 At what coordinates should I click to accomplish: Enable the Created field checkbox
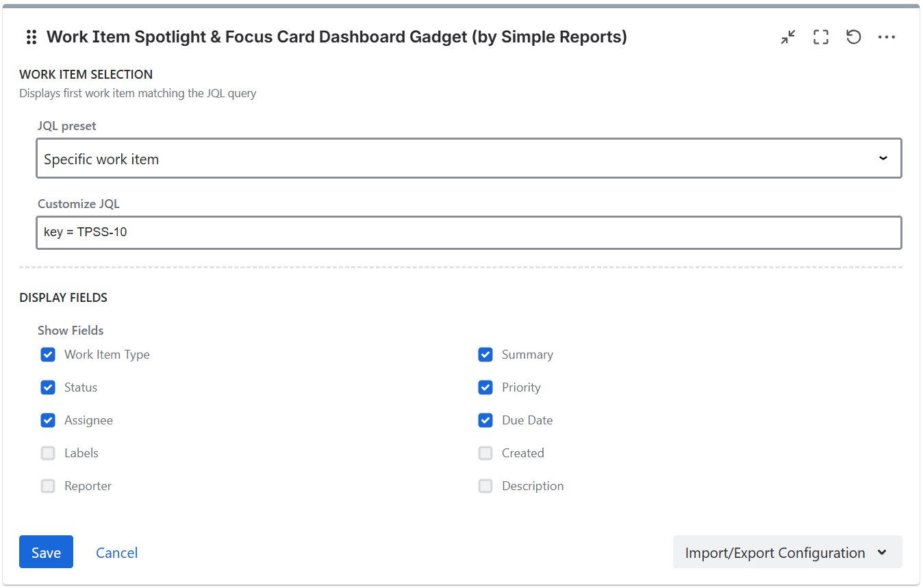point(485,453)
